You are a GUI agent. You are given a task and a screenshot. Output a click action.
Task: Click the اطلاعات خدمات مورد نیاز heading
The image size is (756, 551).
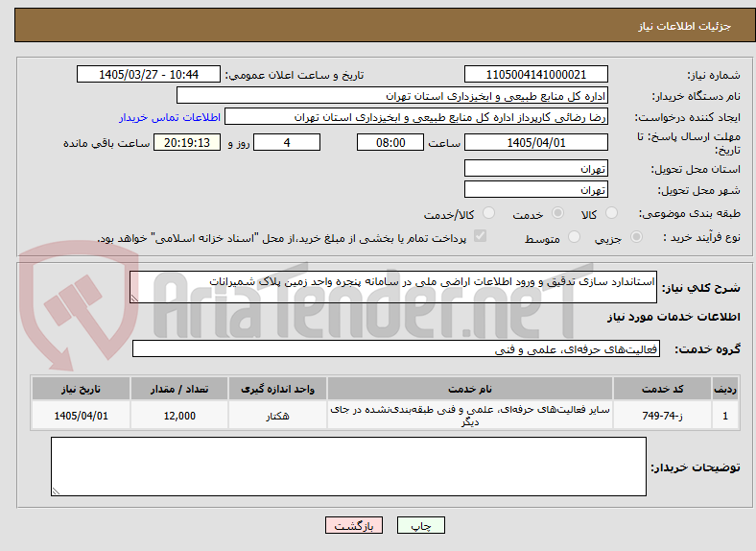(x=673, y=317)
